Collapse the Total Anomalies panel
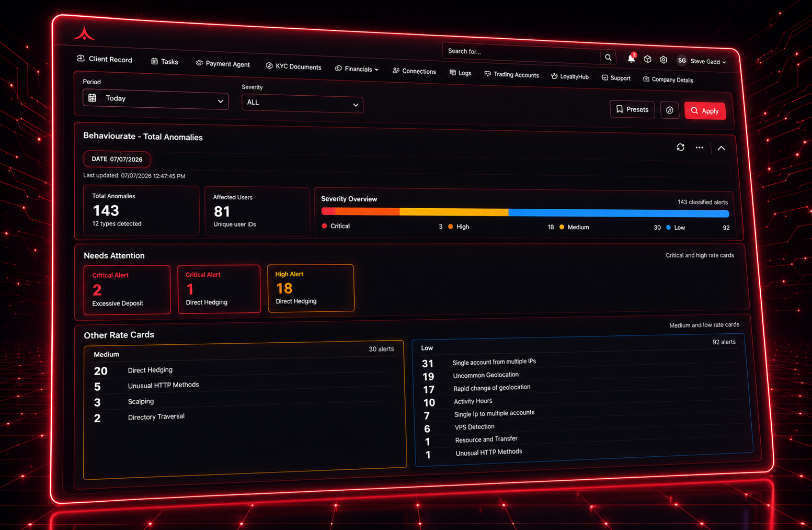Viewport: 812px width, 530px height. coord(721,149)
